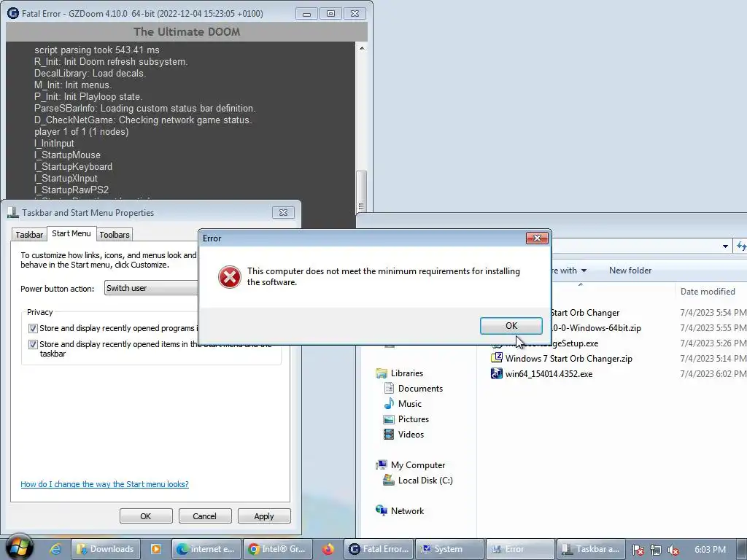747x560 pixels.
Task: Open 'How do I change Start menu' link
Action: coord(104,484)
